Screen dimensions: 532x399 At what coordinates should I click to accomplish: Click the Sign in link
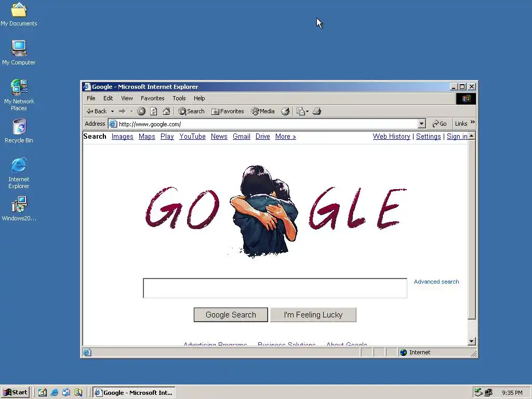click(x=457, y=137)
